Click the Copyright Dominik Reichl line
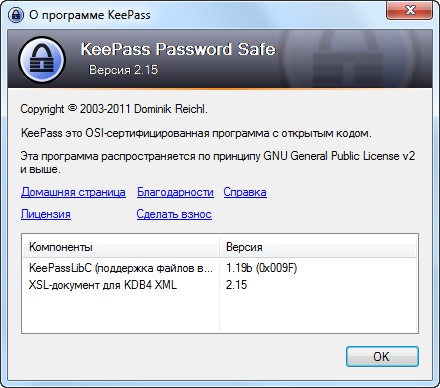The image size is (440, 388). [114, 109]
